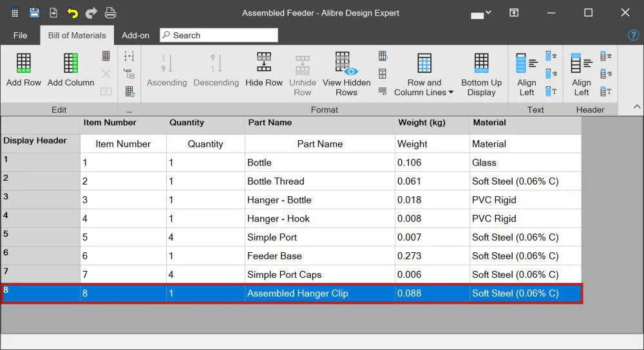Click the application grid icon in the title bar
The image size is (644, 350).
[x=15, y=13]
